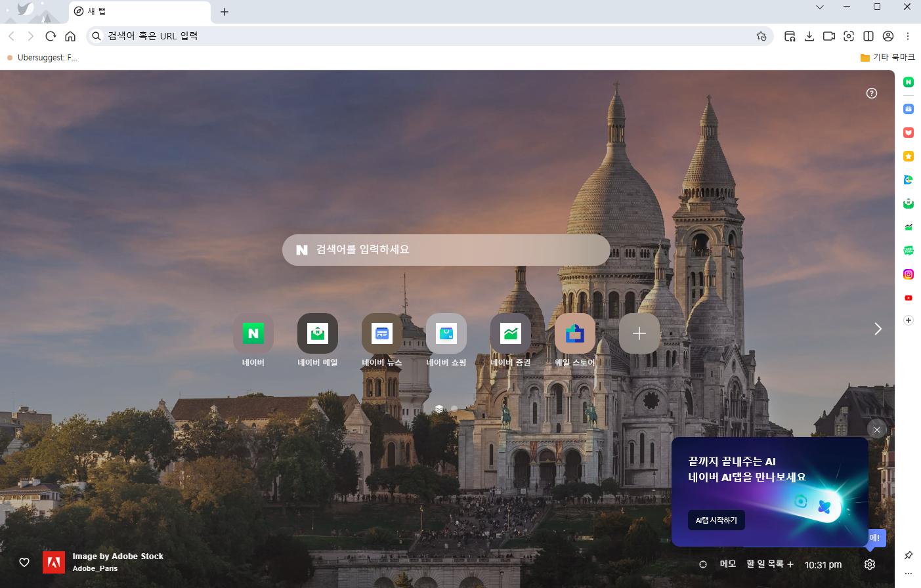921x588 pixels.
Task: Start screen recording with the camcorder icon
Action: pos(829,36)
